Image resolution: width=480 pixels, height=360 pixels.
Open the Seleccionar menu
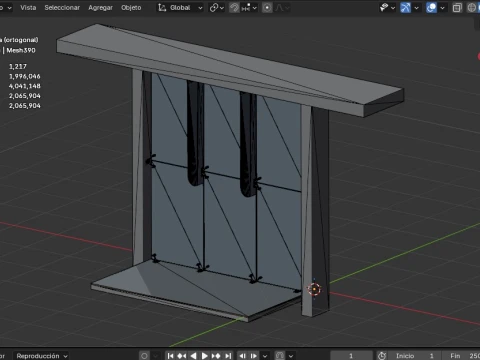(x=62, y=7)
